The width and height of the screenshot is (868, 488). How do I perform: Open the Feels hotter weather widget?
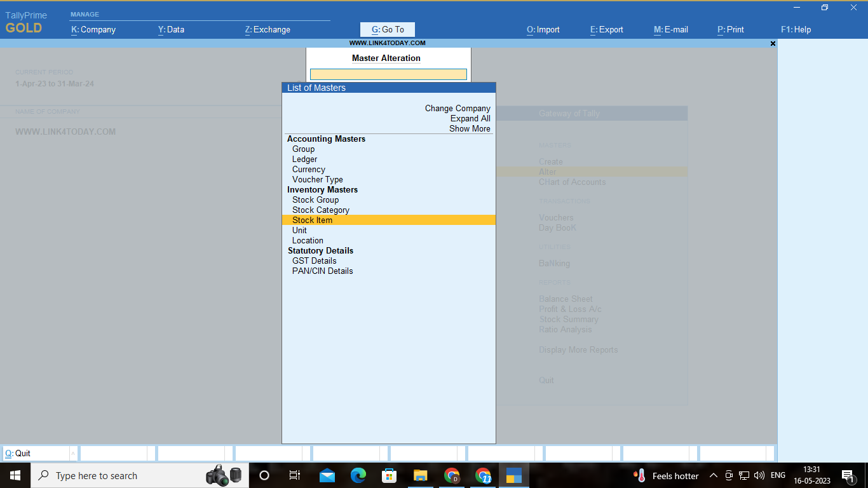coord(667,475)
